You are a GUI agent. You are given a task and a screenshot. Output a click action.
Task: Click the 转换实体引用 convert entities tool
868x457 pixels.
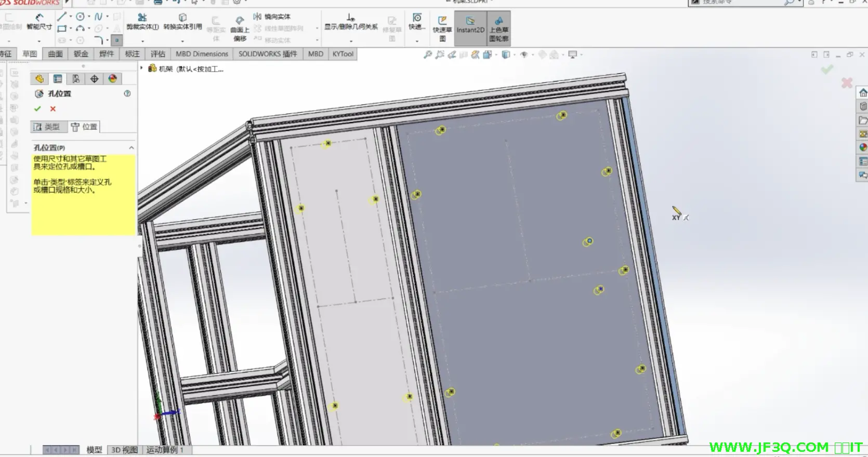click(182, 22)
